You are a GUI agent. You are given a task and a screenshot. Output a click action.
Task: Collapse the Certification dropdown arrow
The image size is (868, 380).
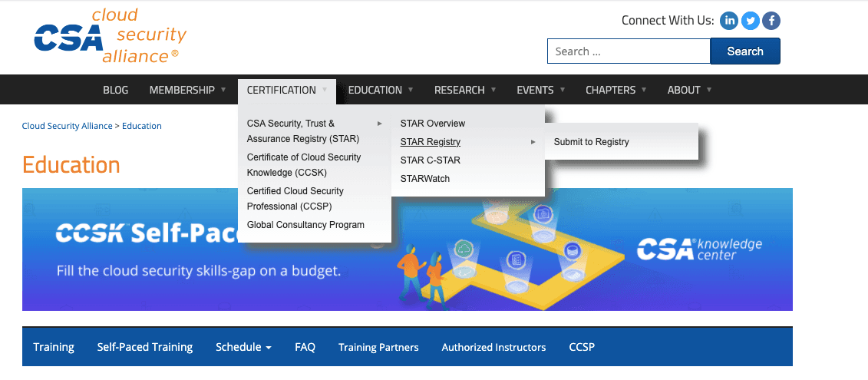(325, 89)
